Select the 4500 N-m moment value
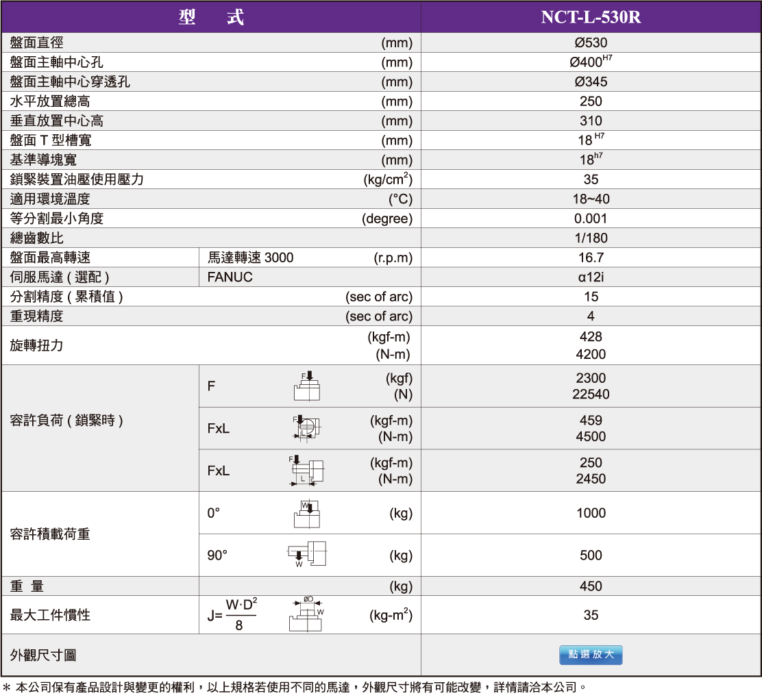Viewport: 762px width, 700px height. tap(591, 436)
